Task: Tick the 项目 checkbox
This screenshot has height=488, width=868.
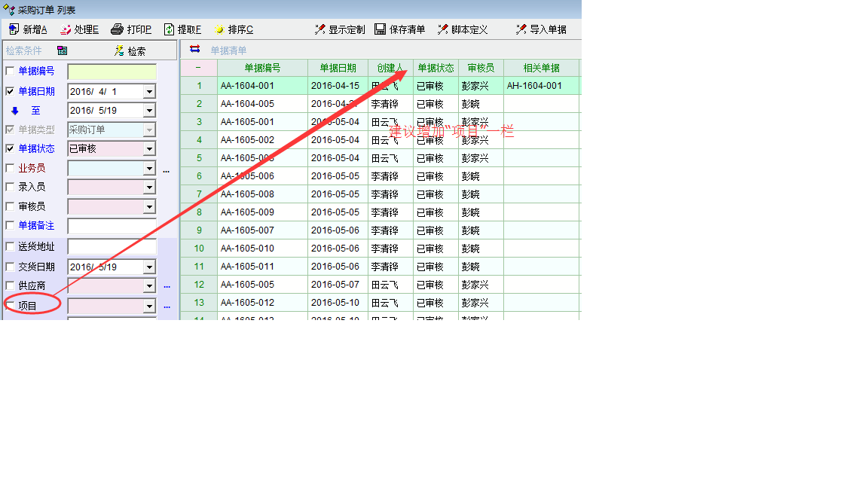Action: pyautogui.click(x=10, y=306)
